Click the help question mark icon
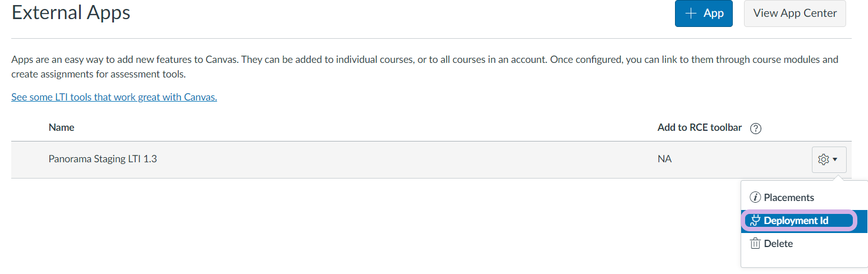The height and width of the screenshot is (274, 868). point(755,129)
